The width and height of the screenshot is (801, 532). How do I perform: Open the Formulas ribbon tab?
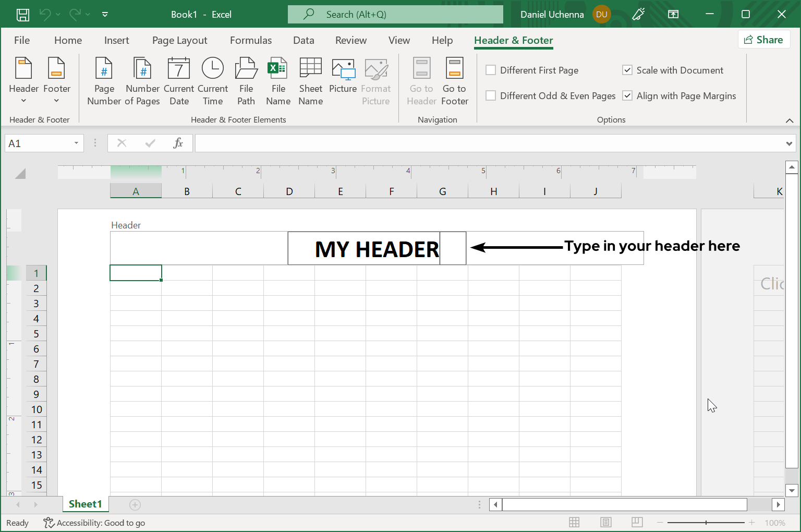click(x=250, y=40)
